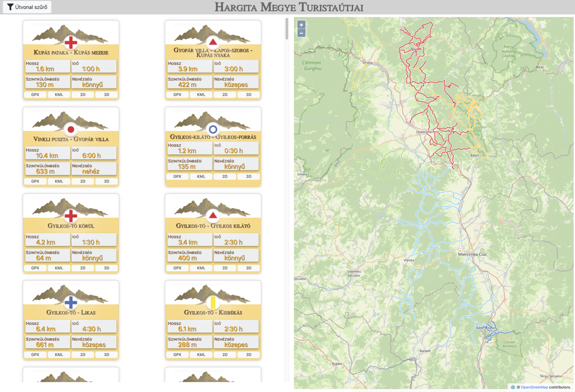Open 2D view of Gyopár villa route
The height and width of the screenshot is (392, 575).
tap(225, 94)
